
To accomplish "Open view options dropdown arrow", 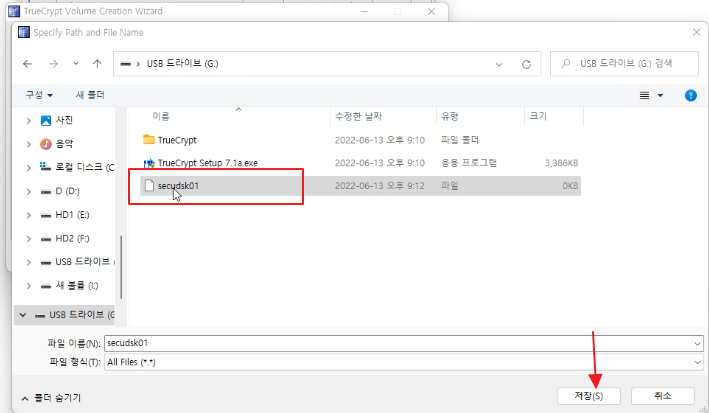I will [660, 95].
